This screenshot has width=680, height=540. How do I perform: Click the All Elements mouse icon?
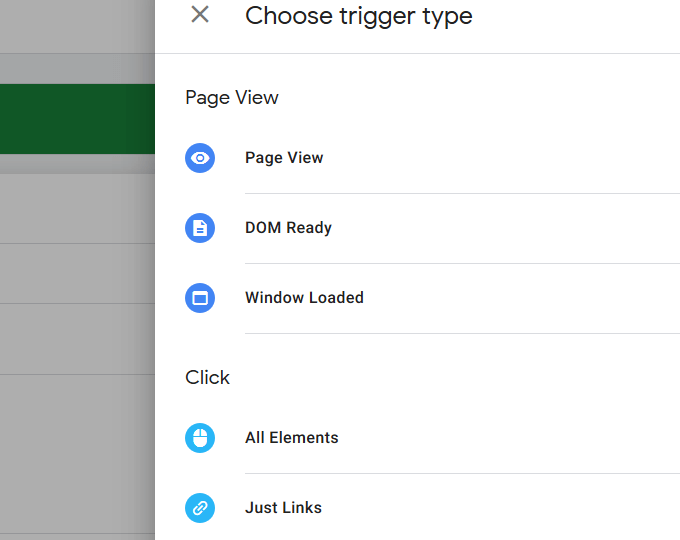point(200,438)
